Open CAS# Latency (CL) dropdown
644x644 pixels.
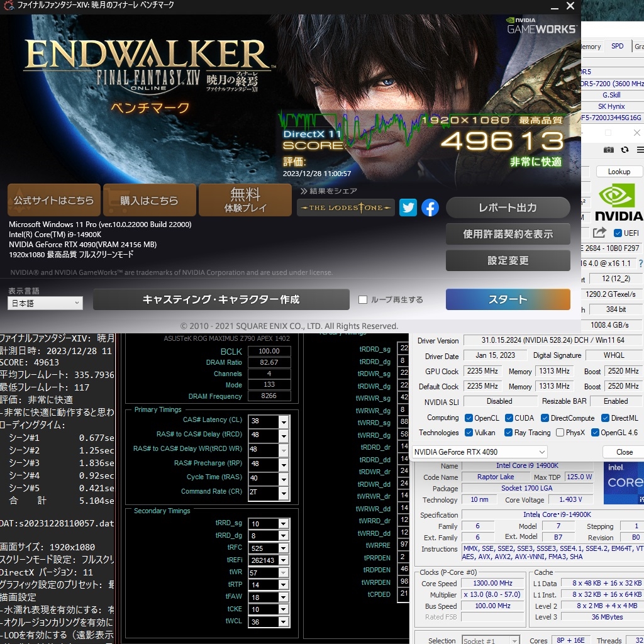(x=284, y=421)
